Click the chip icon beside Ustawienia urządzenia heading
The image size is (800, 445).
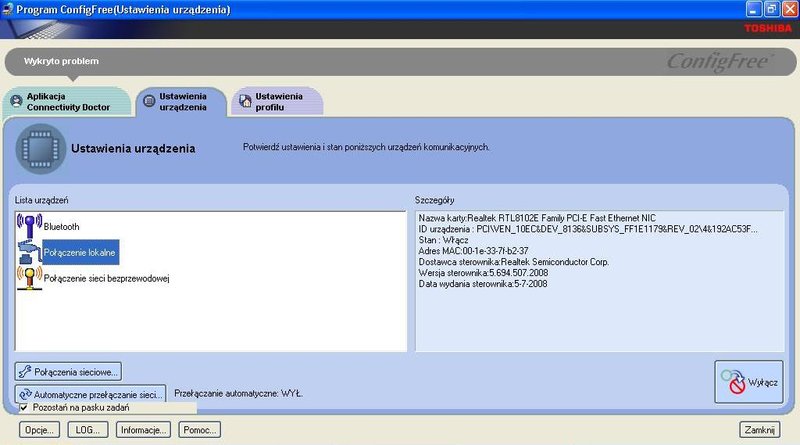[41, 149]
